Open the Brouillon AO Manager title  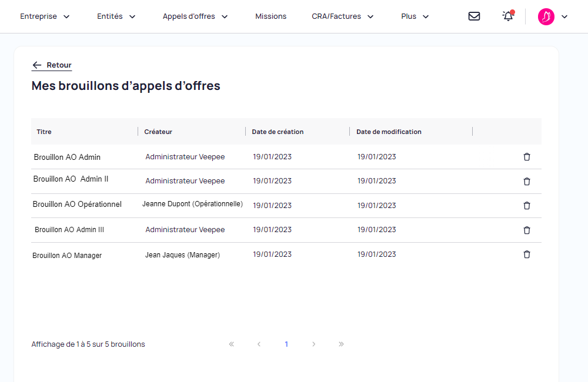pos(67,255)
